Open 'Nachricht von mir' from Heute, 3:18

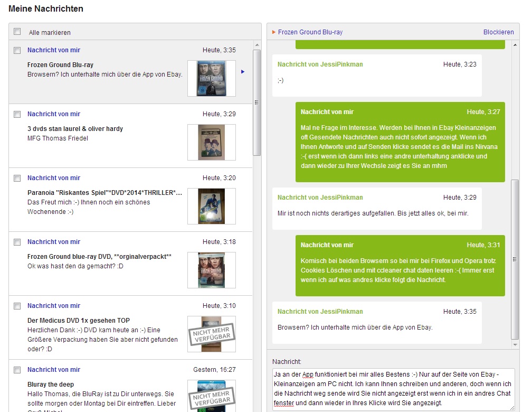coord(54,241)
